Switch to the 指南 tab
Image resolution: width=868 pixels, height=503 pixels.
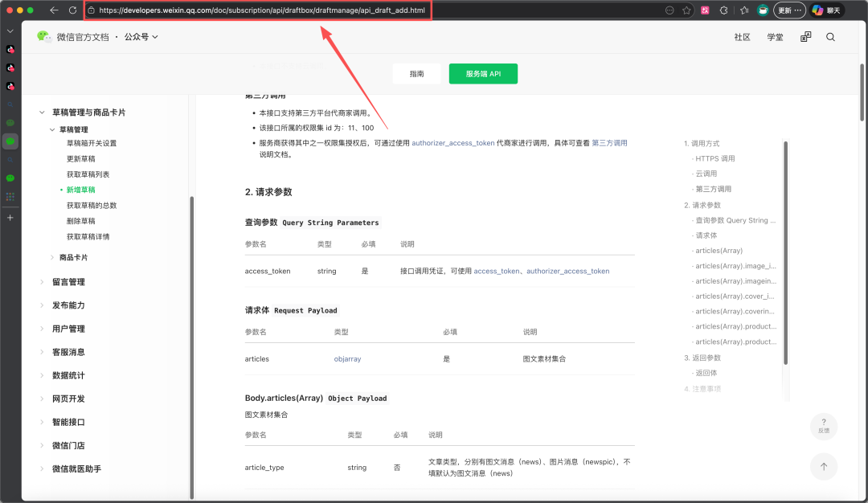coord(417,74)
